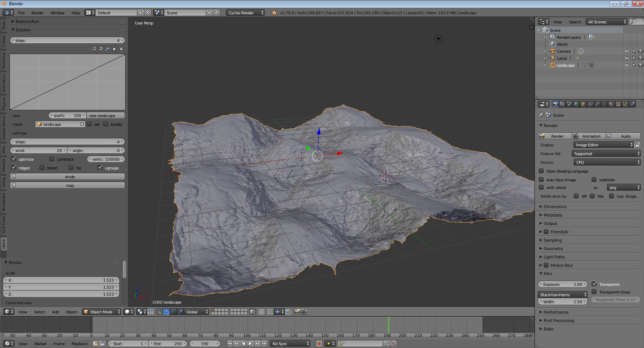644x348 pixels.
Task: Disable the ridged checkbox
Action: click(x=14, y=168)
